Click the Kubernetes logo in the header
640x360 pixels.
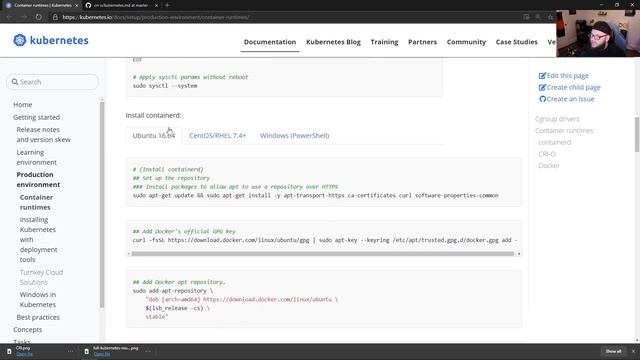click(51, 40)
